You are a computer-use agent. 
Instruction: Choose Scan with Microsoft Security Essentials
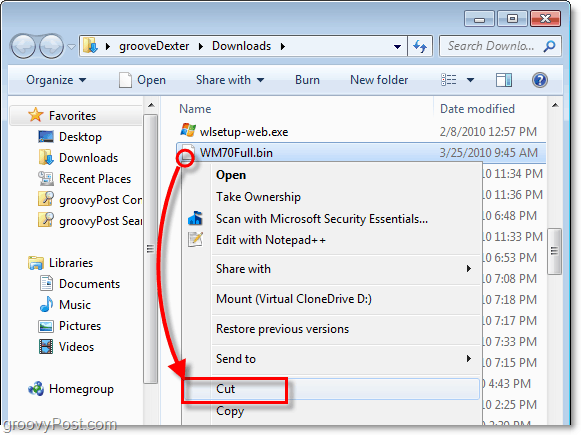(x=322, y=219)
